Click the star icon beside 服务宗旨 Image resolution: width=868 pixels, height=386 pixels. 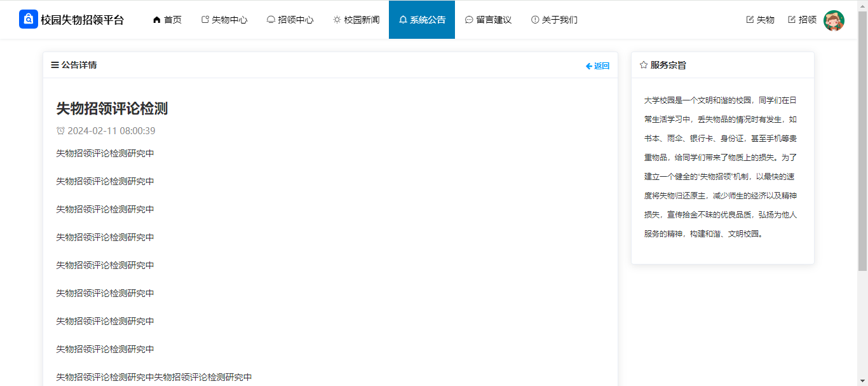[644, 65]
